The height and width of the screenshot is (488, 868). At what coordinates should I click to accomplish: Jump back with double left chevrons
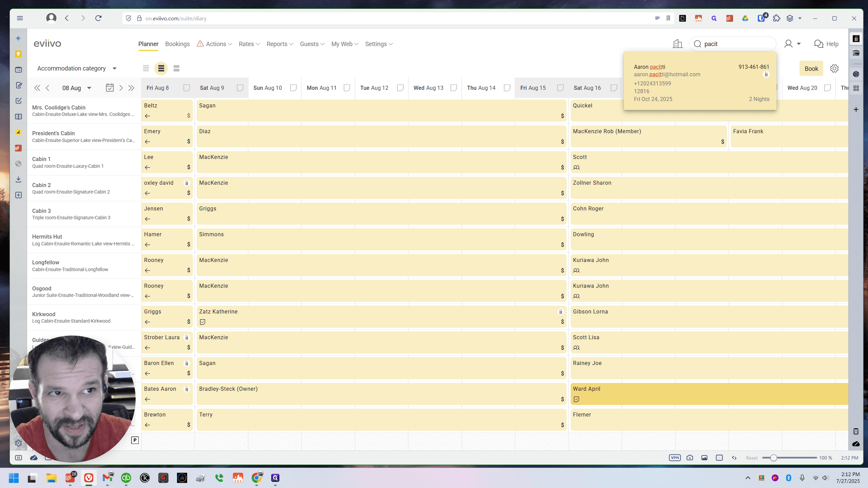(x=37, y=88)
